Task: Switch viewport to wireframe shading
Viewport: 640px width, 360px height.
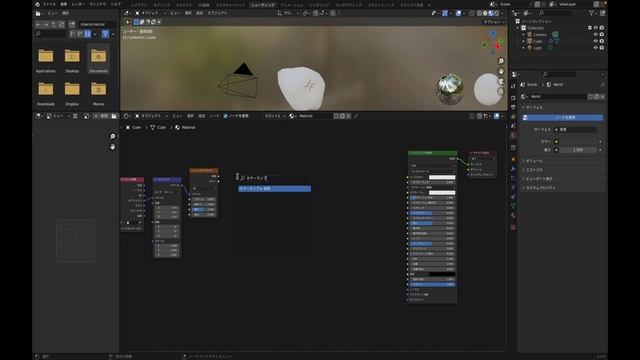Action: pyautogui.click(x=479, y=13)
